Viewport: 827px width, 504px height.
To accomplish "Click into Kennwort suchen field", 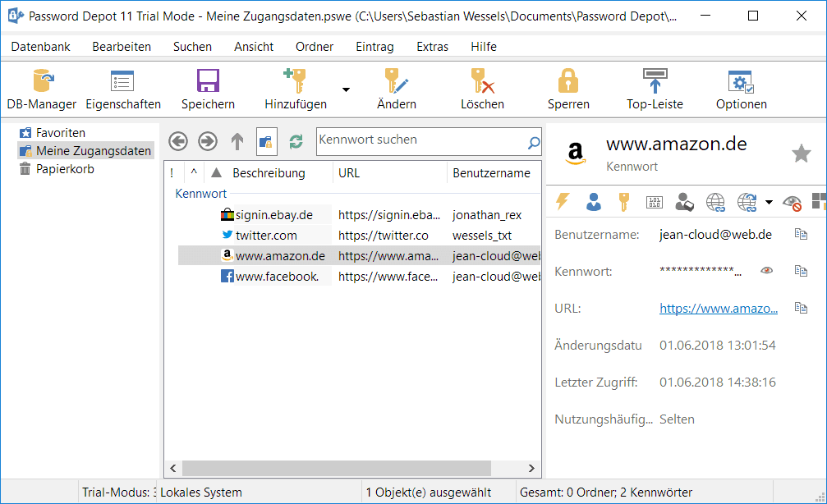I will [420, 140].
